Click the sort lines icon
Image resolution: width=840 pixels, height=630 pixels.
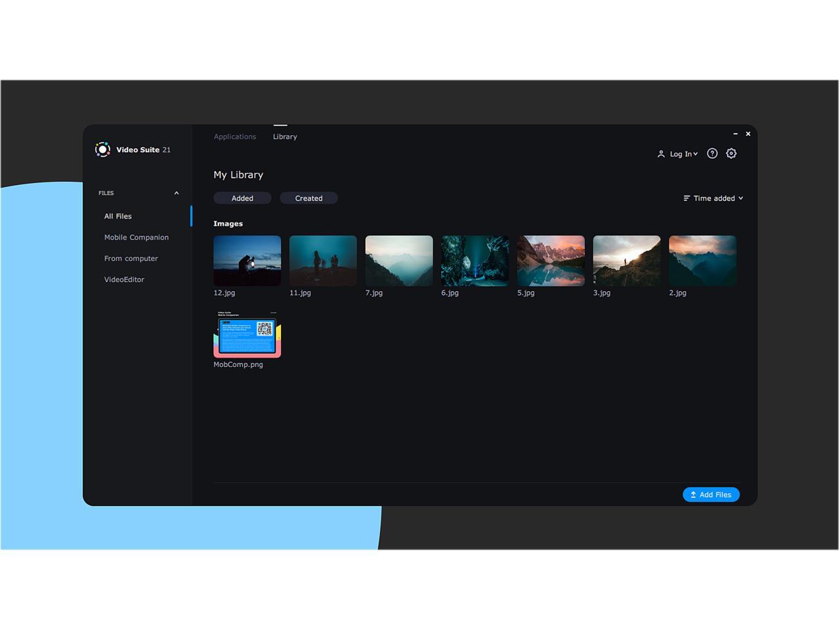[x=686, y=198]
